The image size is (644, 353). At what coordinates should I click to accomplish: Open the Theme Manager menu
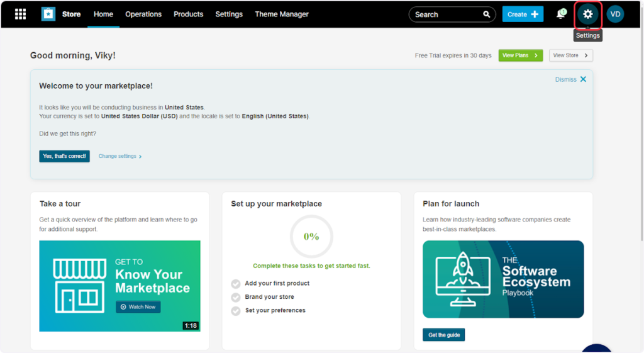(x=282, y=14)
